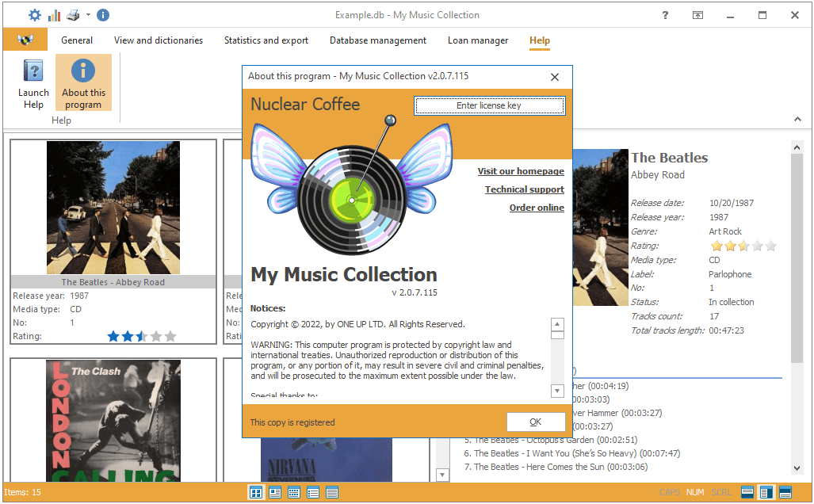814x504 pixels.
Task: Click the butterfly vinyl logo in About dialog
Action: (x=351, y=185)
